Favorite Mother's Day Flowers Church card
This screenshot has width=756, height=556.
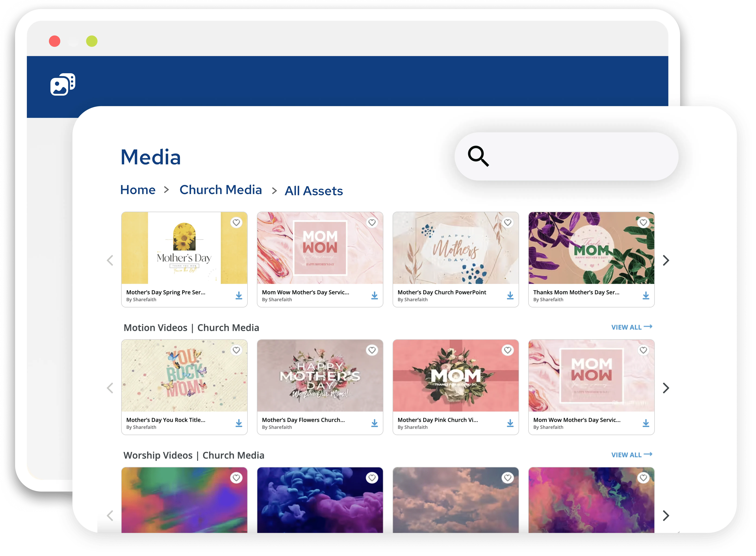click(x=372, y=350)
